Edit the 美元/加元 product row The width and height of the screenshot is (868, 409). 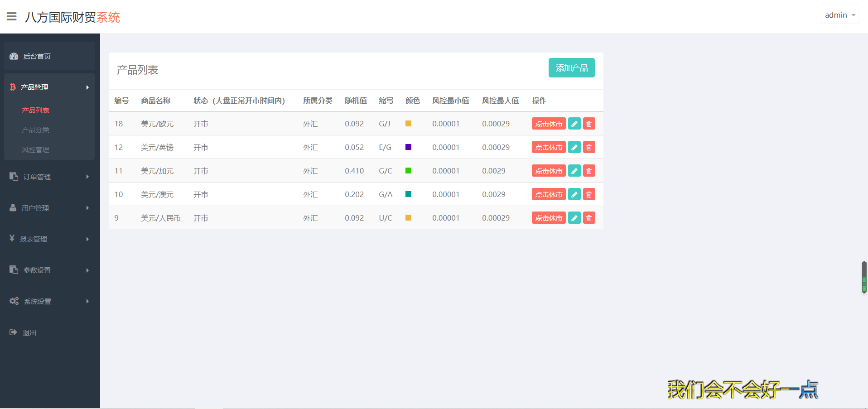[x=574, y=171]
